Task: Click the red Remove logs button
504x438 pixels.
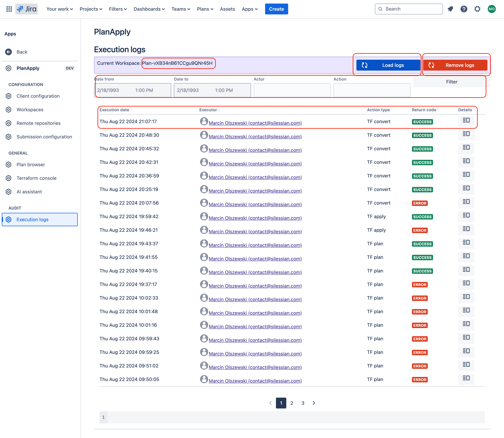Action: point(455,65)
